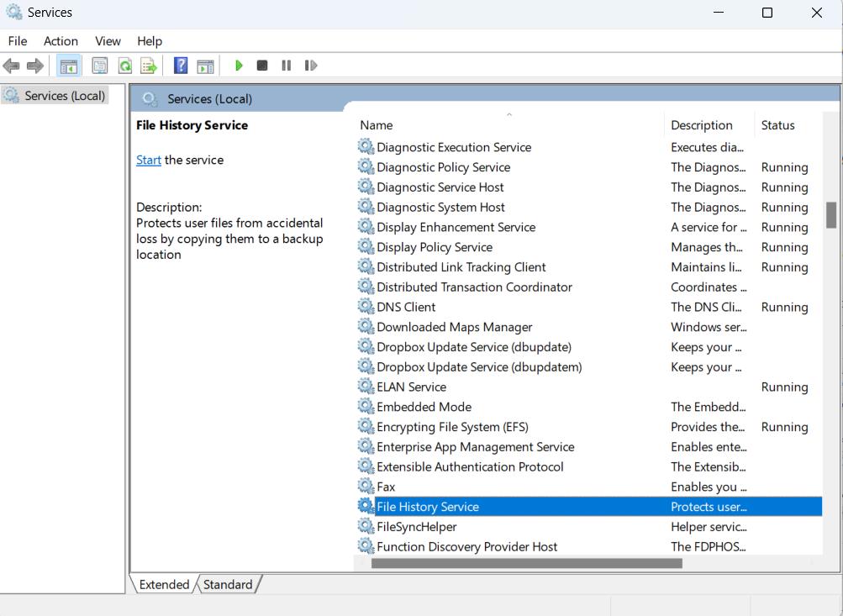Image resolution: width=843 pixels, height=616 pixels.
Task: Sort services by Description column header
Action: tap(701, 125)
